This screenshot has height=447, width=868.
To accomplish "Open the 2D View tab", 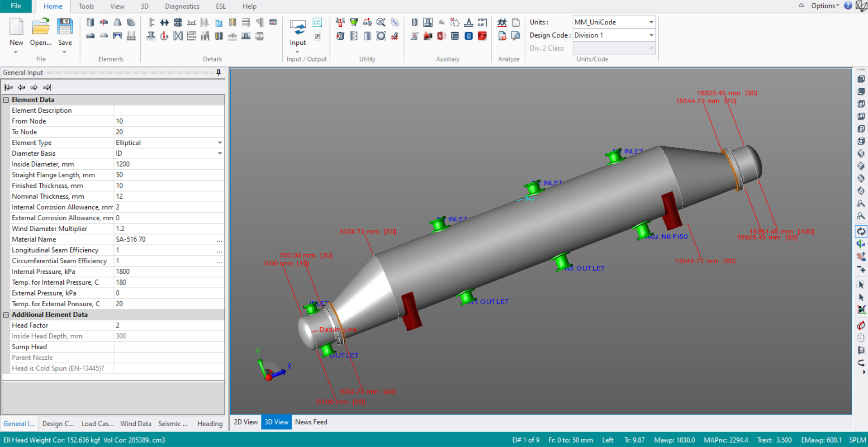I will pos(245,422).
